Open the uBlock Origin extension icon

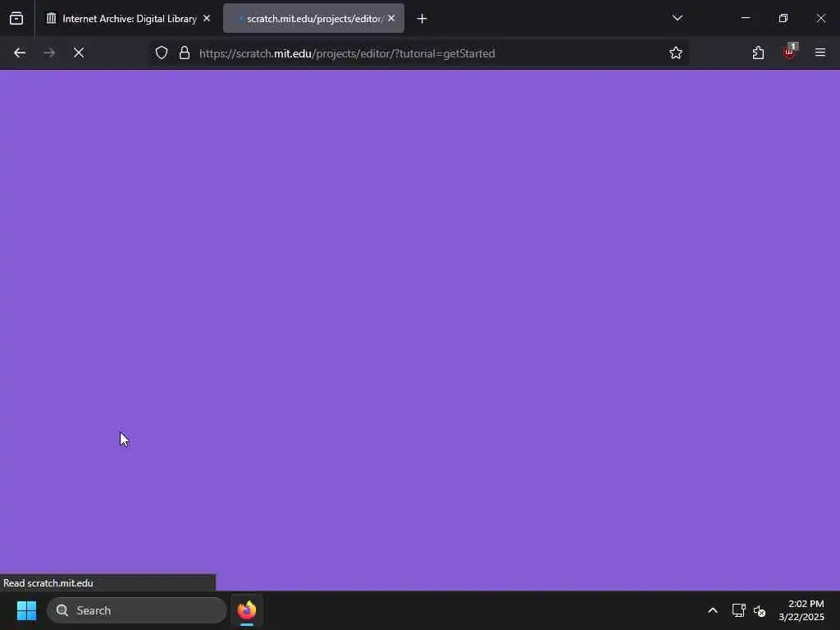click(789, 52)
